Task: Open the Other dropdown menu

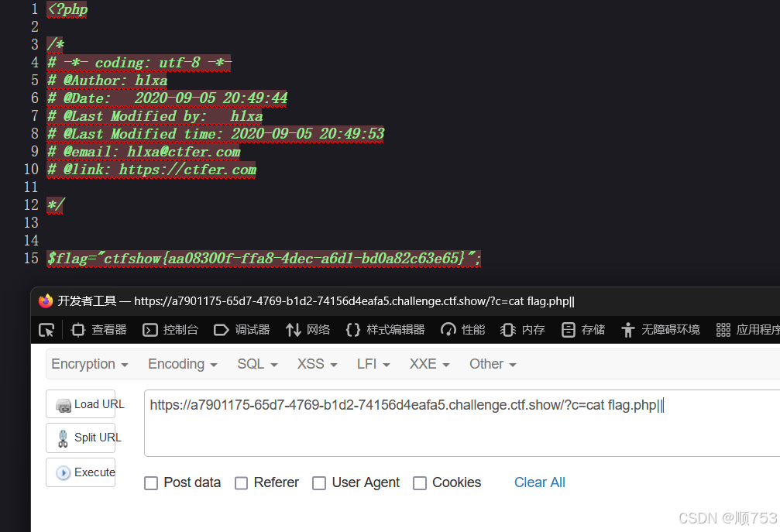Action: coord(493,364)
